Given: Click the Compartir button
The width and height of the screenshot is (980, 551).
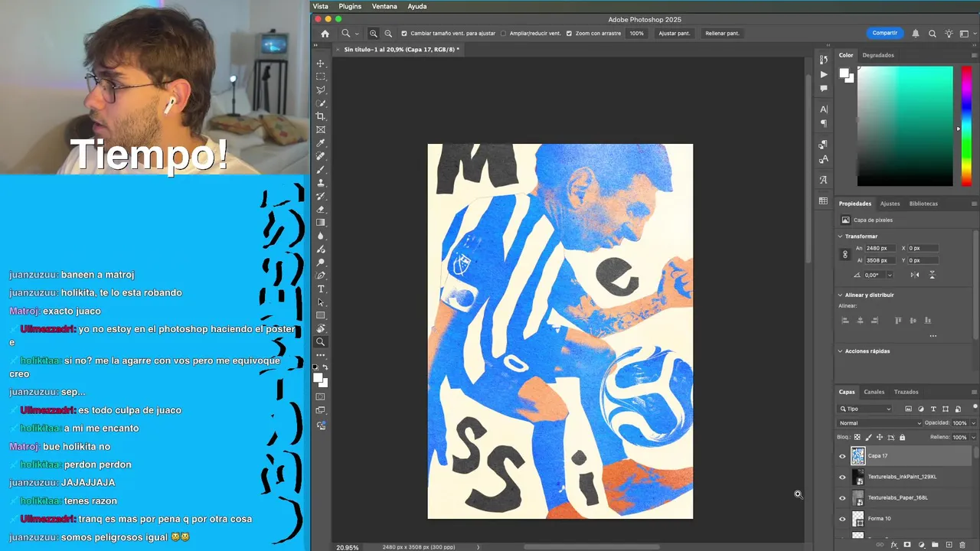Looking at the screenshot, I should tap(884, 33).
